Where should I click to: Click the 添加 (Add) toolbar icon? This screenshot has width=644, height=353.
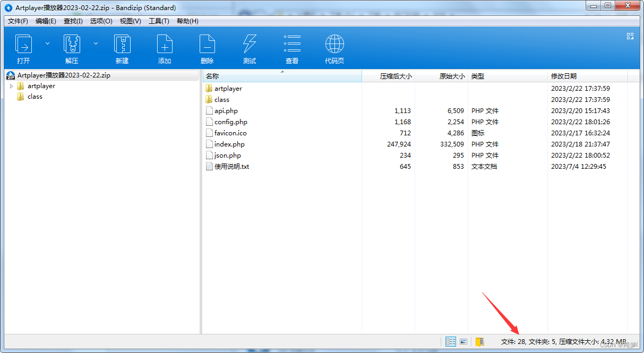tap(165, 44)
